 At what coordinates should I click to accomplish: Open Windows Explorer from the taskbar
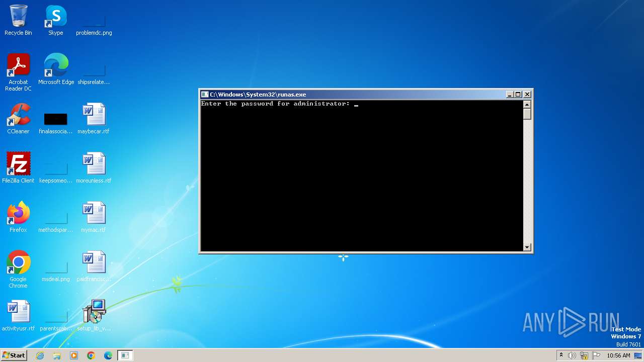pyautogui.click(x=57, y=355)
